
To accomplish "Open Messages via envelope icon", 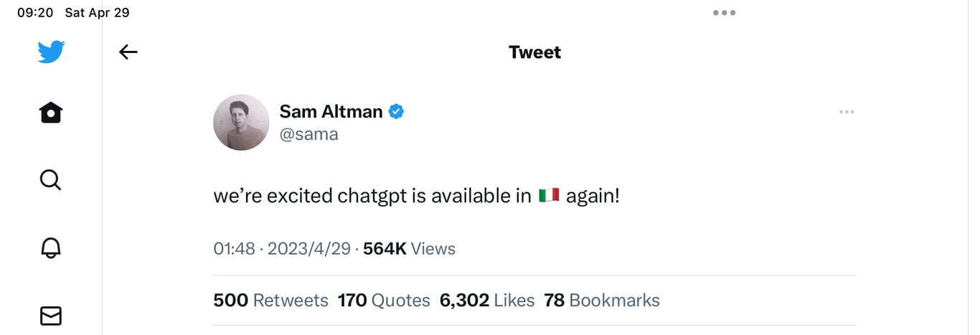I will point(51,316).
